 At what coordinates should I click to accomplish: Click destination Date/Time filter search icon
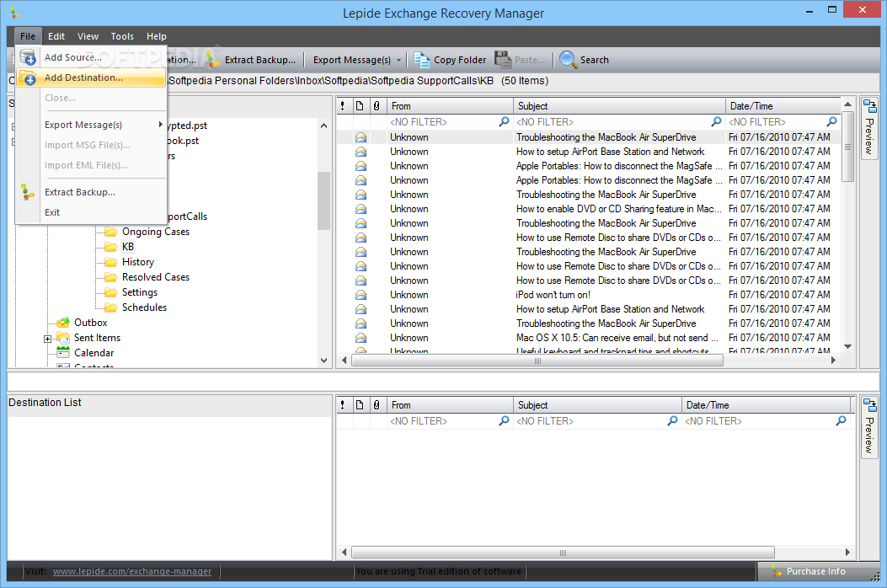842,421
